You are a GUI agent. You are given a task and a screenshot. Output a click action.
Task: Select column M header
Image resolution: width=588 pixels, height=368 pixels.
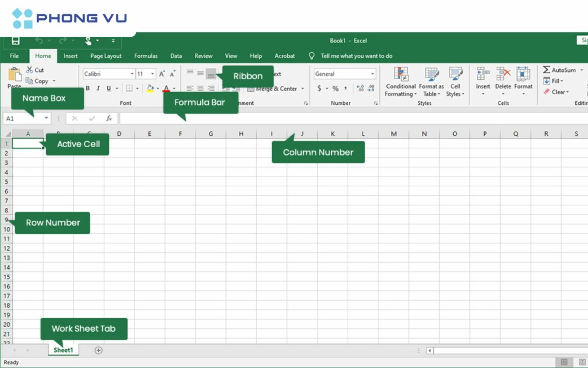394,134
